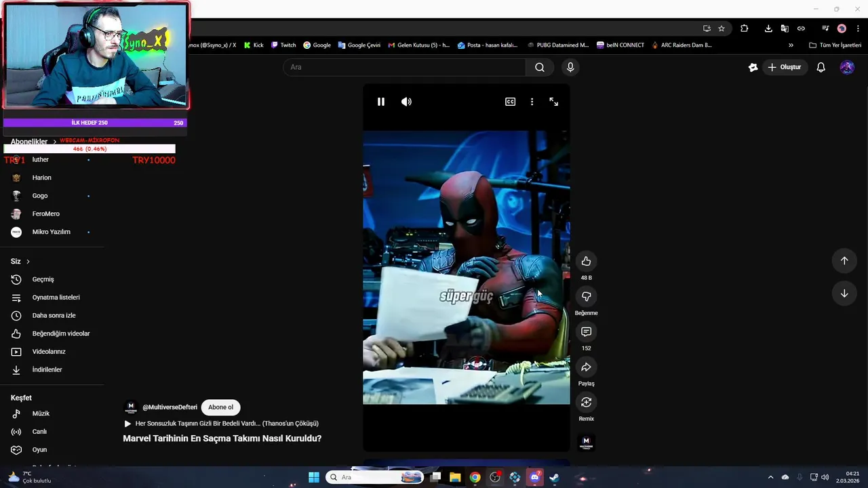Open the @MultiverseDefteri channel link

coord(170,407)
